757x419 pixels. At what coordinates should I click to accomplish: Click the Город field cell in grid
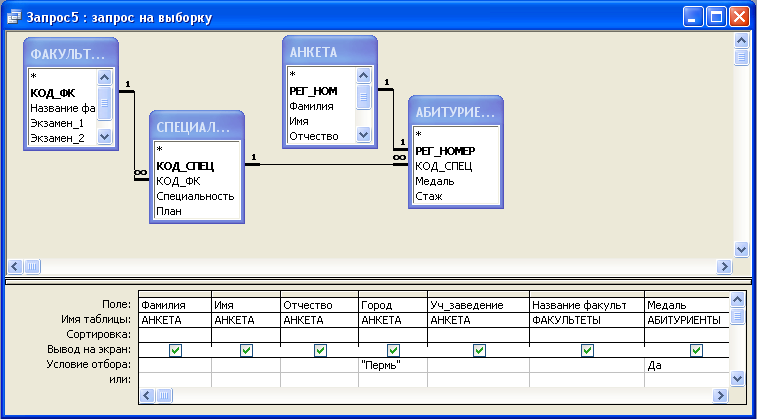(x=393, y=305)
